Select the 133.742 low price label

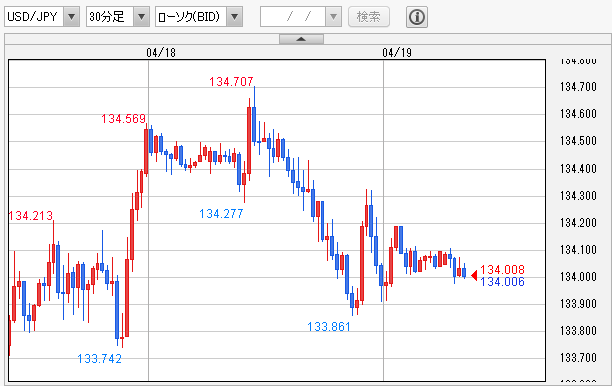click(x=100, y=358)
